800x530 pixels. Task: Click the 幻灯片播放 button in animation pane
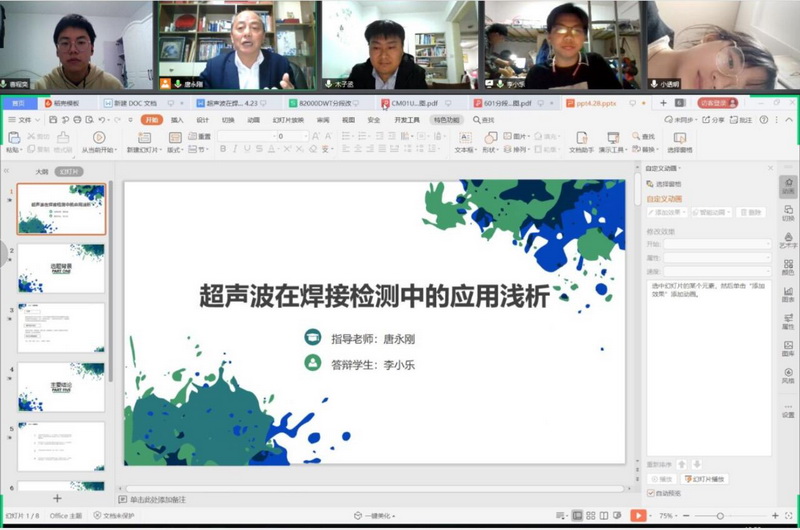pyautogui.click(x=705, y=479)
